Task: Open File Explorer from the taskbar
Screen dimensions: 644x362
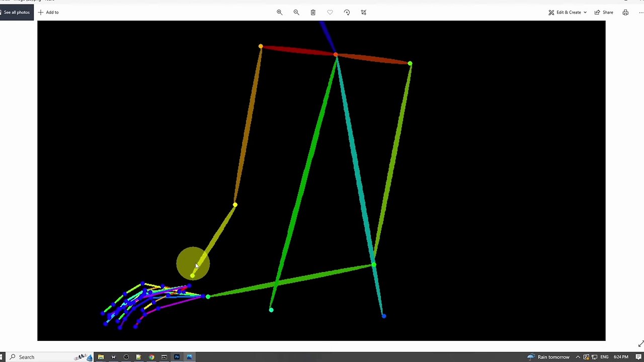Action: tap(101, 357)
